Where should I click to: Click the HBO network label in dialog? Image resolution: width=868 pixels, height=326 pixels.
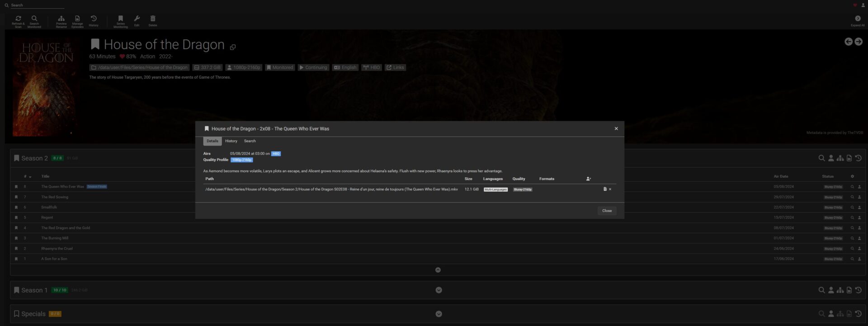276,154
